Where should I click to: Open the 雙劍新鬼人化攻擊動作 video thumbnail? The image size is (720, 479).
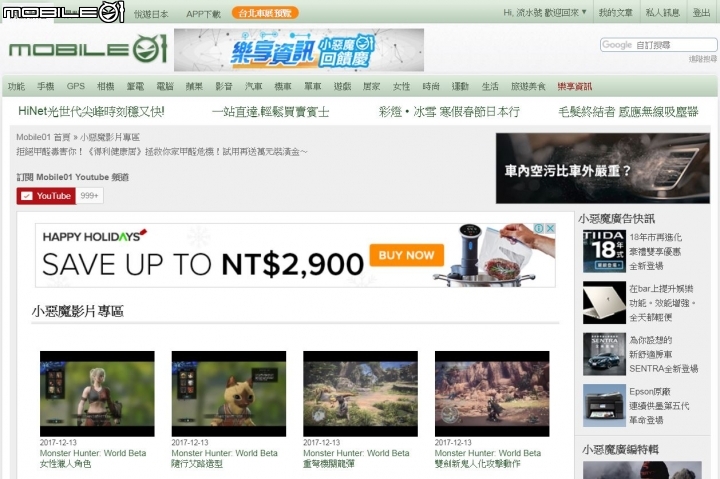pos(492,394)
